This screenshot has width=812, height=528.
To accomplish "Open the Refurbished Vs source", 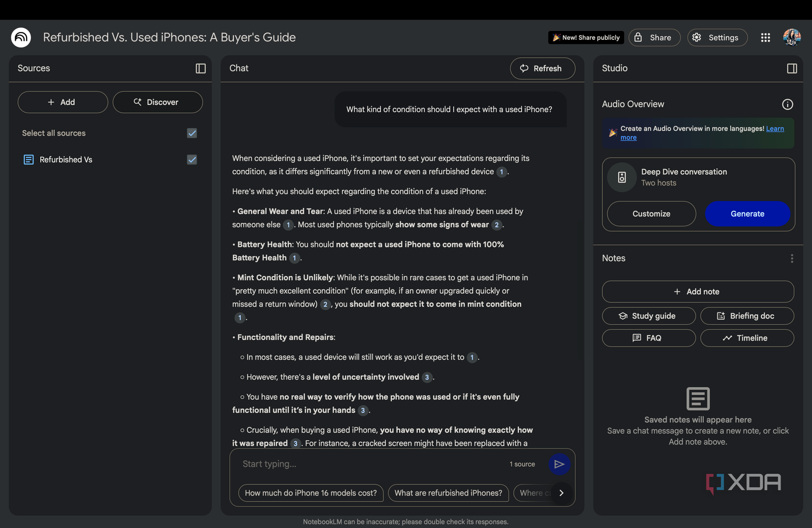I will click(66, 160).
